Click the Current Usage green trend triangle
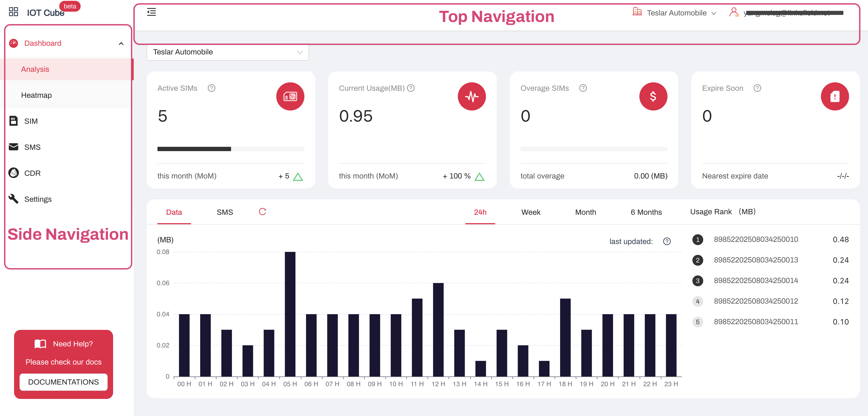The width and height of the screenshot is (868, 416). coord(479,177)
